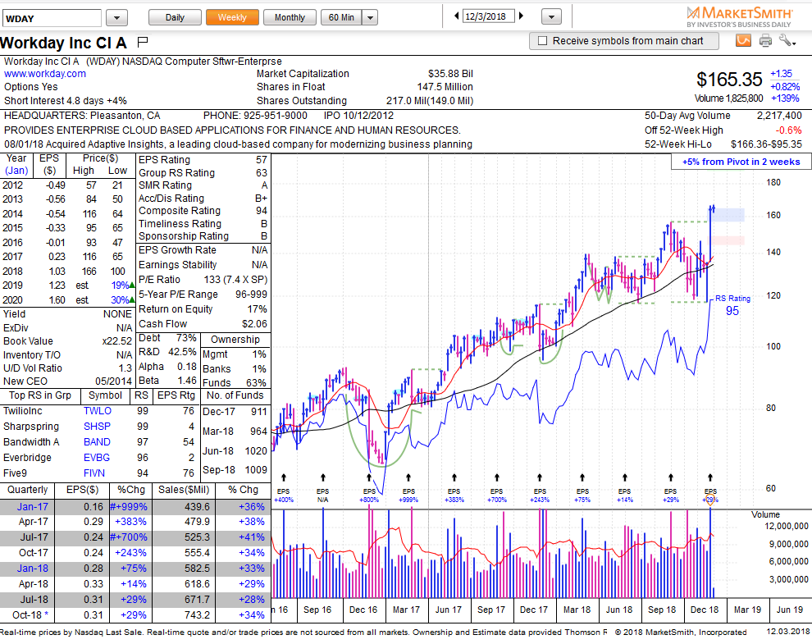Click the pink shaded zone near 145

click(x=727, y=240)
